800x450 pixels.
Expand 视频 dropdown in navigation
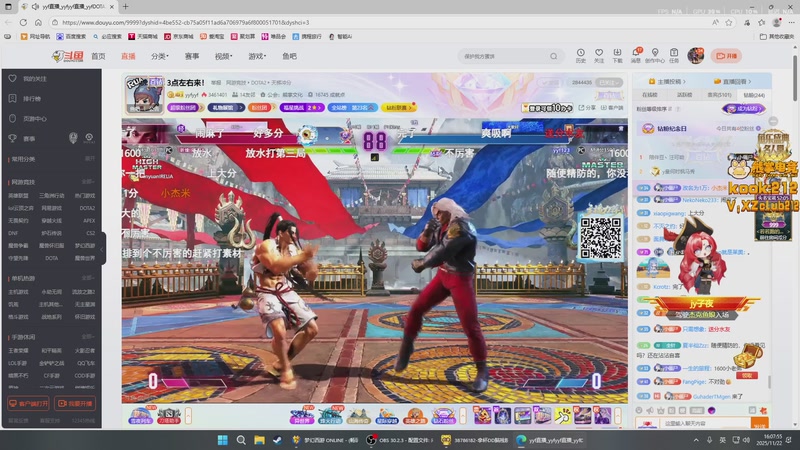223,56
